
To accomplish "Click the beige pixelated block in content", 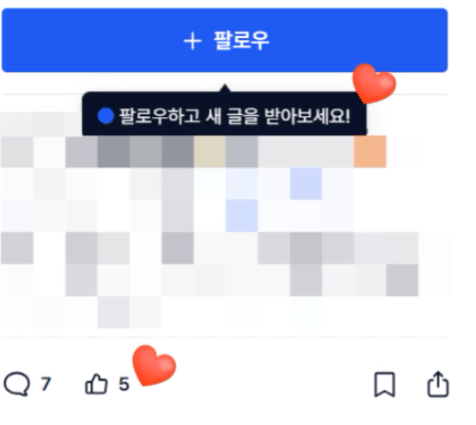I will tap(210, 151).
